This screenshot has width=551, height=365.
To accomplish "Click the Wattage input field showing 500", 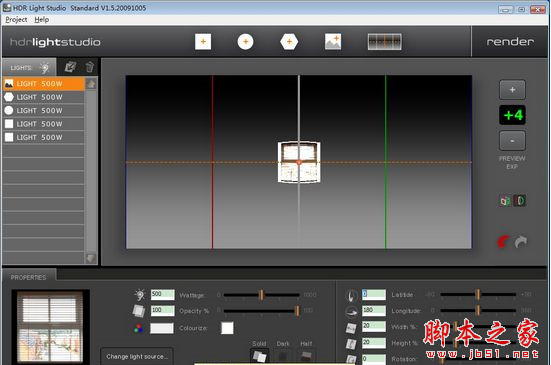I will [x=162, y=294].
